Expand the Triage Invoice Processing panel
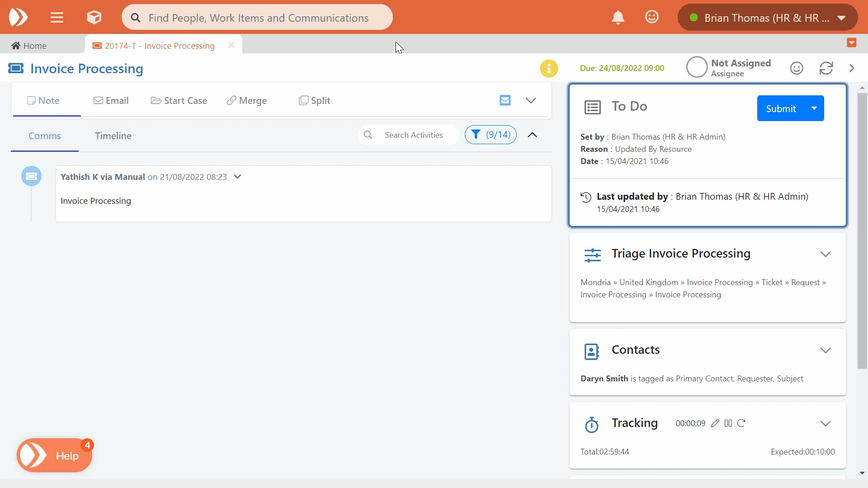Viewport: 868px width, 488px height. click(826, 254)
